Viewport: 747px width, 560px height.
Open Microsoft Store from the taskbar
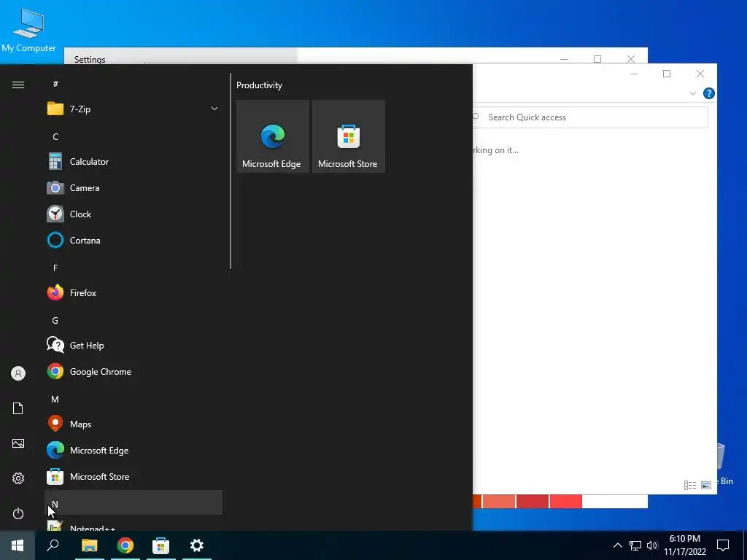click(x=161, y=545)
